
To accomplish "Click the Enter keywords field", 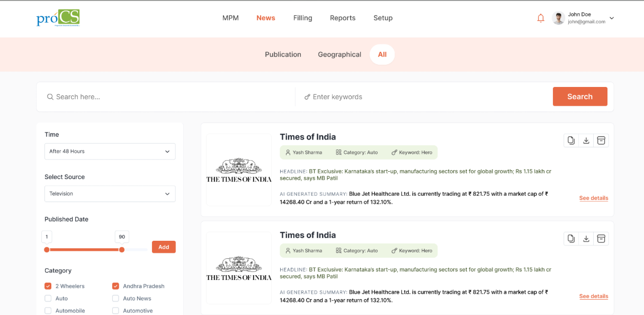I will 424,97.
